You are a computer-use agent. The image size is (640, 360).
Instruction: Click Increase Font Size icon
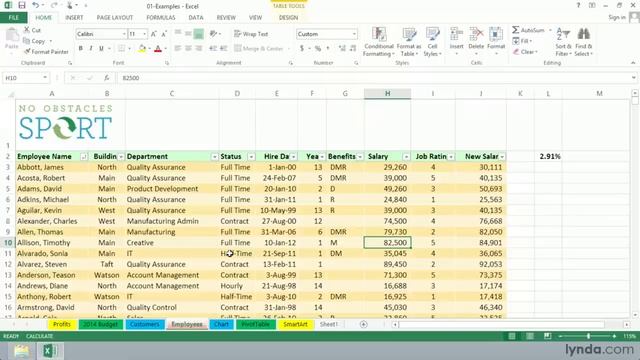[153, 34]
